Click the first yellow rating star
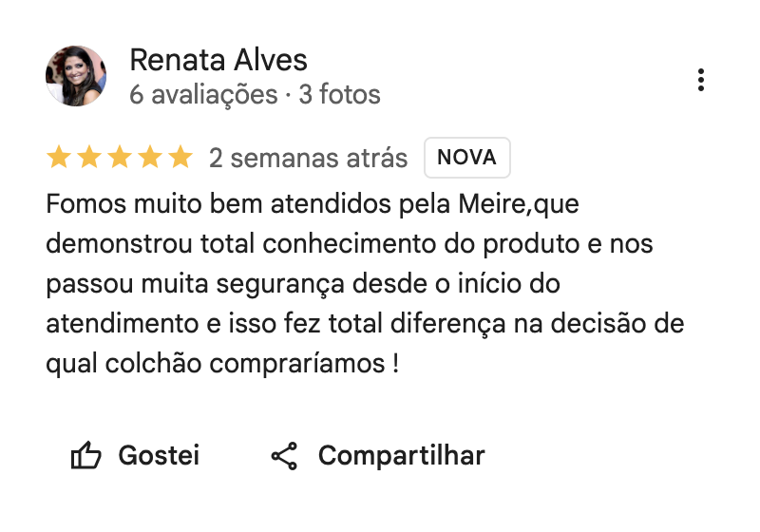 [x=59, y=158]
